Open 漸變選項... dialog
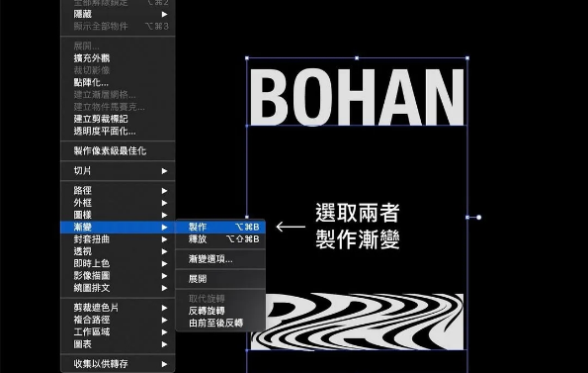Image resolution: width=588 pixels, height=373 pixels. coord(220,259)
